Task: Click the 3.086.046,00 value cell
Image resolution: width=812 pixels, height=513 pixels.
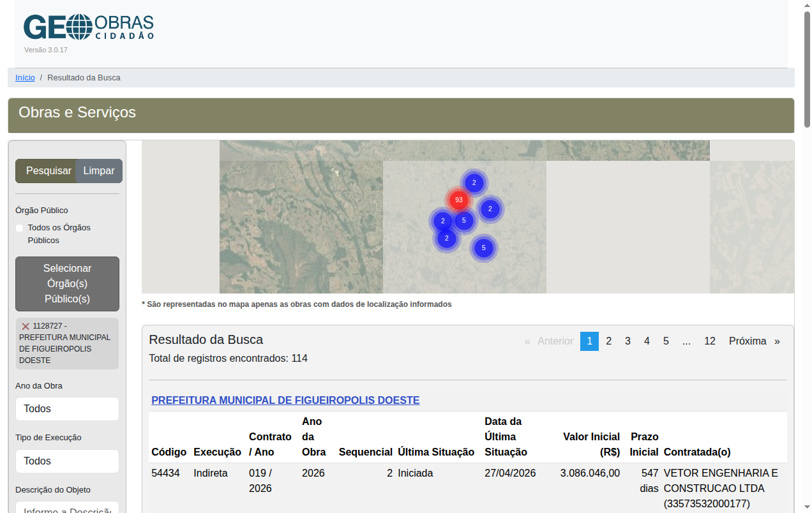Action: [590, 473]
